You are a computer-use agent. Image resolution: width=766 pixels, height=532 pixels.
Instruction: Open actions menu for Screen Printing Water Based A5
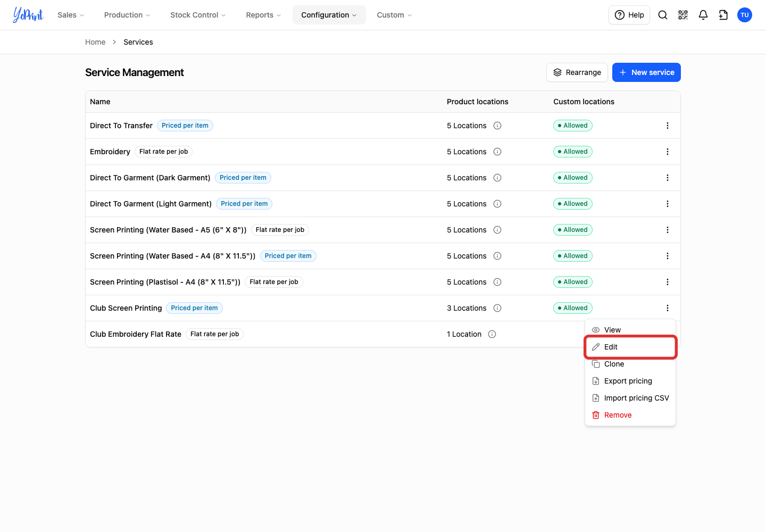pos(668,230)
